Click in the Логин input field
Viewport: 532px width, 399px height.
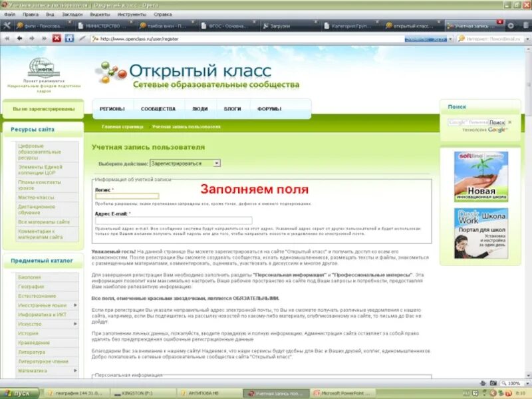point(127,196)
